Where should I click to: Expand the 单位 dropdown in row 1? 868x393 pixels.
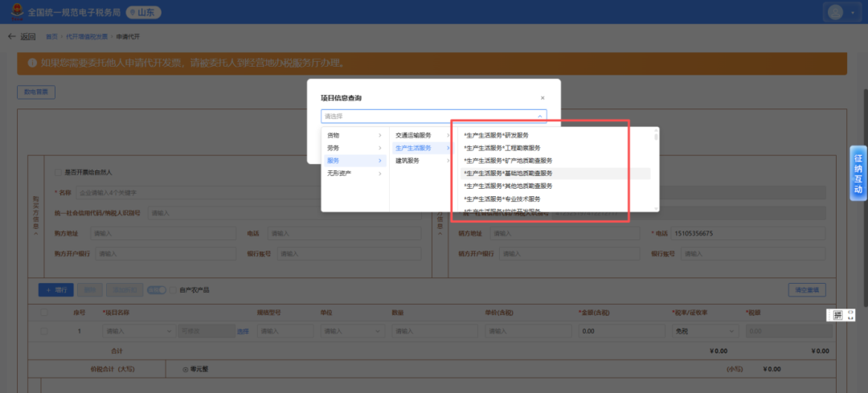click(x=353, y=331)
